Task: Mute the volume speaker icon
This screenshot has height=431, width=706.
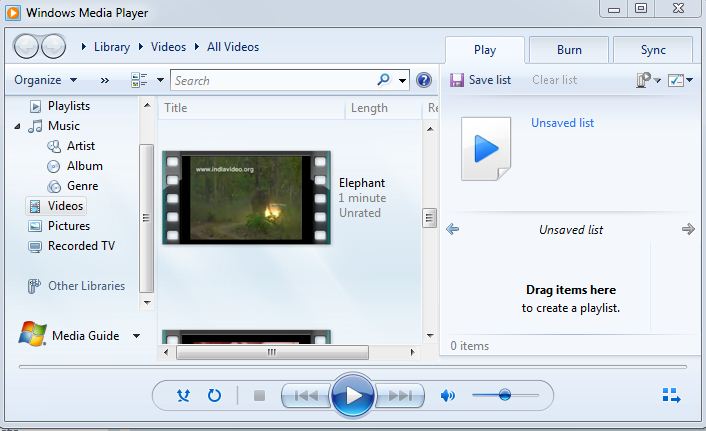Action: pyautogui.click(x=448, y=395)
